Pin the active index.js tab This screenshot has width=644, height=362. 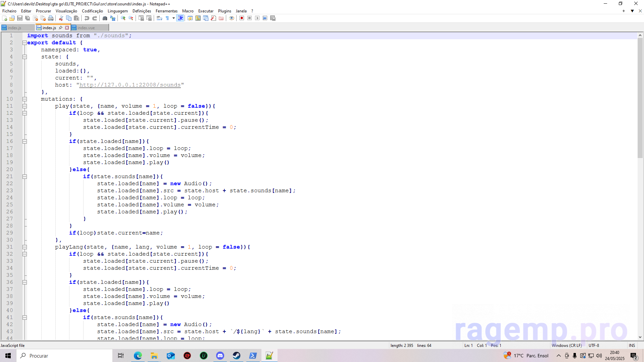click(60, 28)
